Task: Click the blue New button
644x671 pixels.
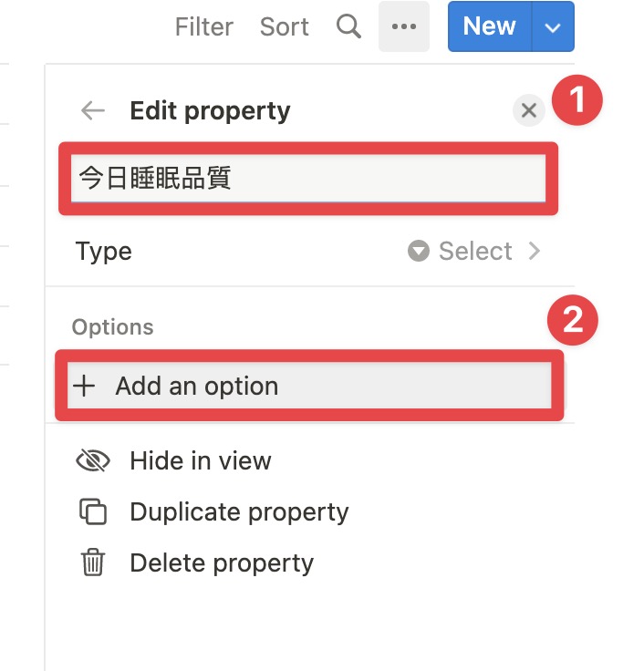Action: [490, 26]
